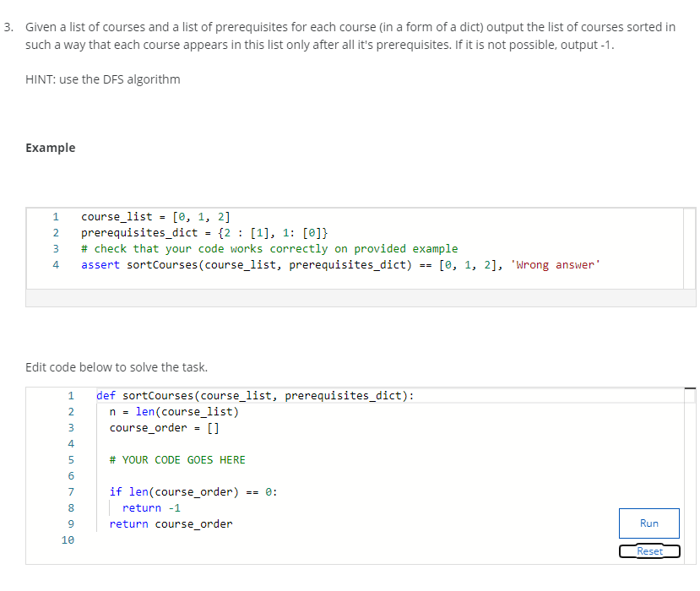Reset the code editor contents
This screenshot has height=591, width=700.
(649, 551)
